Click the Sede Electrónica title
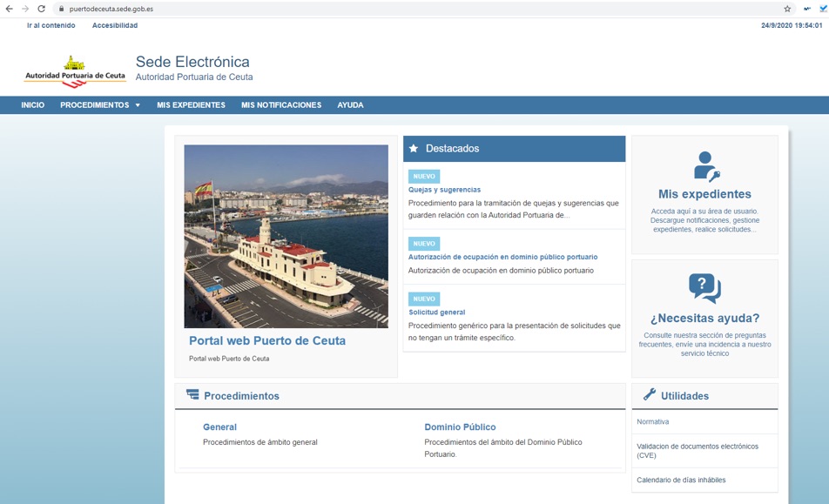Viewport: 829px width, 504px height. click(x=192, y=62)
